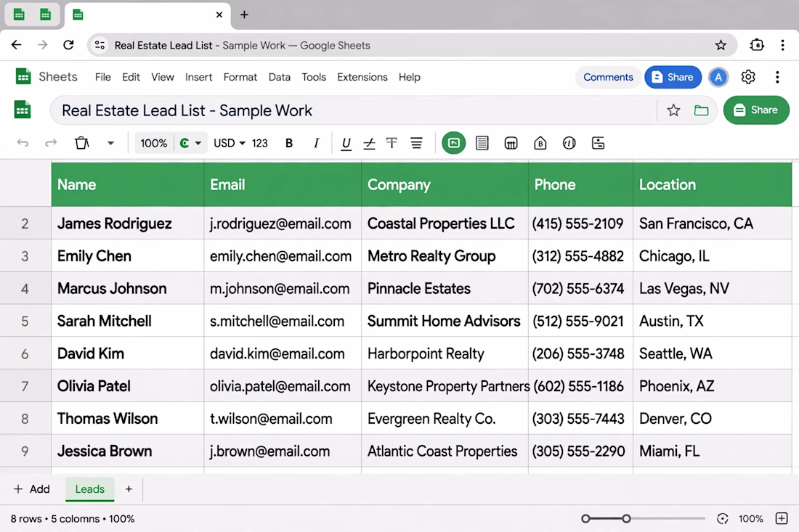Click the folder icon beside the document title
The width and height of the screenshot is (799, 532).
click(701, 110)
